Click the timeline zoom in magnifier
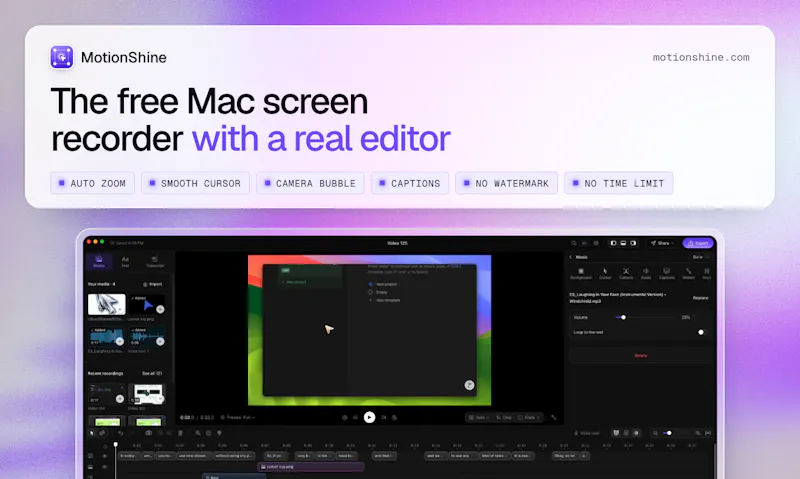 [698, 433]
